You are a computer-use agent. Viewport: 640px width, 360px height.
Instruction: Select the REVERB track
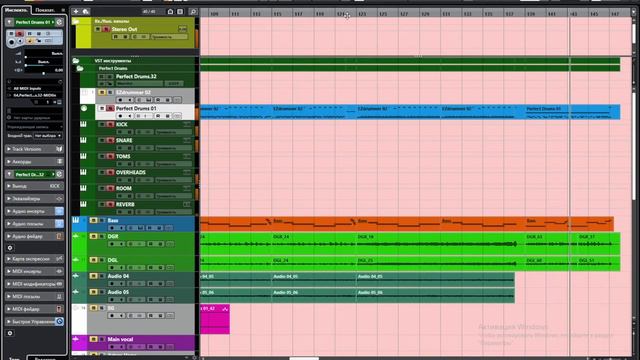[125, 204]
